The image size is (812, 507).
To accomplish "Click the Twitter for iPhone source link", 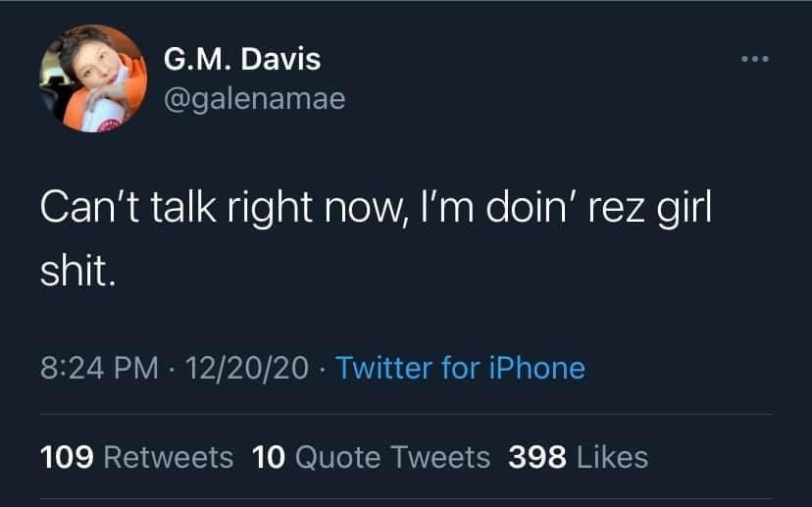I will (460, 368).
